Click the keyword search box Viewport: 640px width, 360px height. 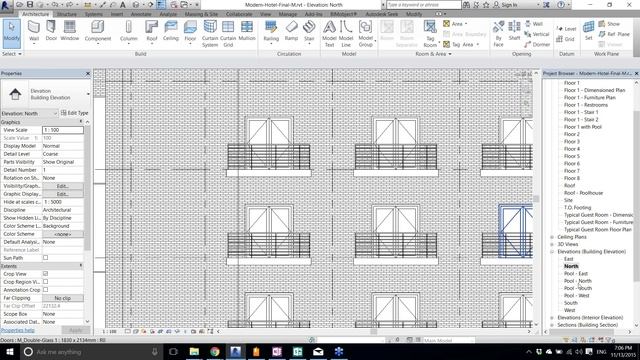pyautogui.click(x=424, y=5)
